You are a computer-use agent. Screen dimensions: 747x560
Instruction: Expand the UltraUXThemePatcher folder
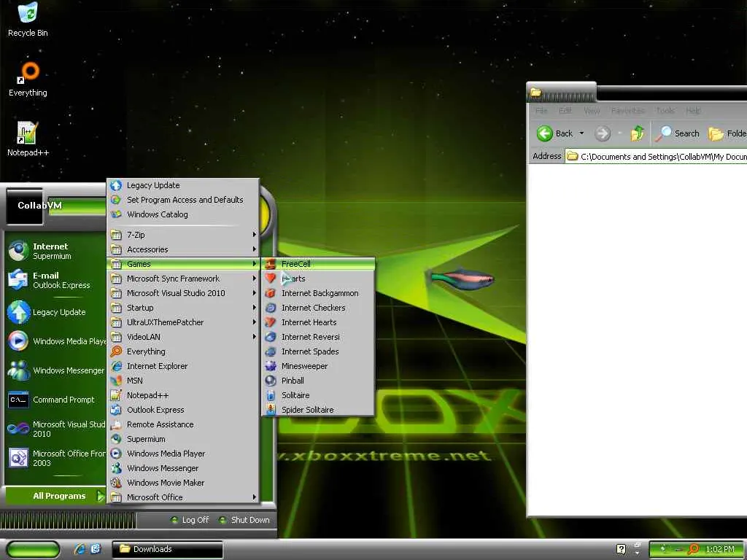tap(183, 322)
